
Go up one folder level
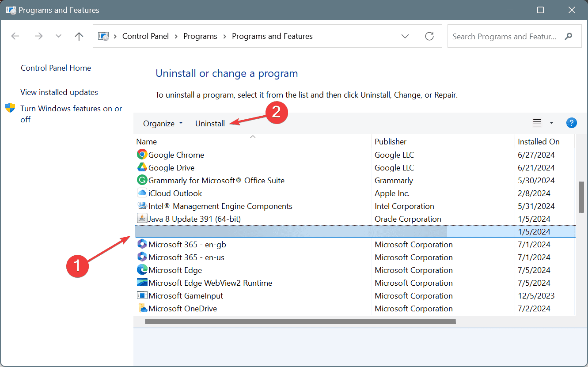[79, 36]
